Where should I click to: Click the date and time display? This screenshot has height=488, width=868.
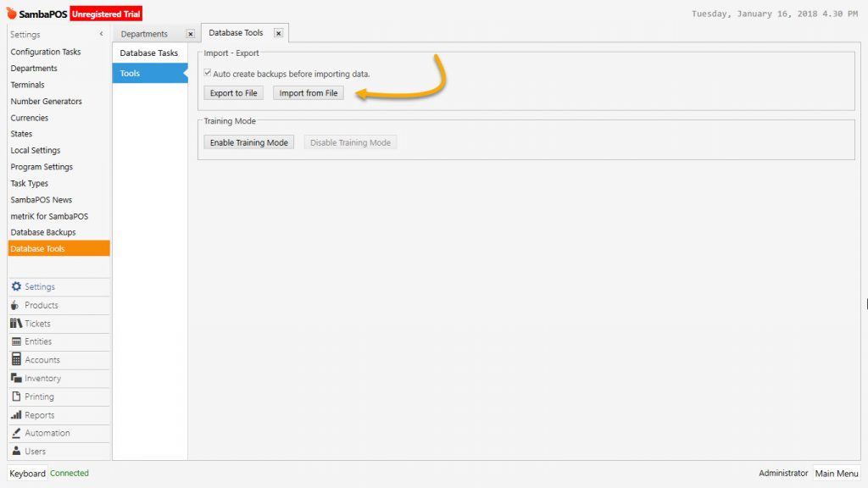pos(775,14)
